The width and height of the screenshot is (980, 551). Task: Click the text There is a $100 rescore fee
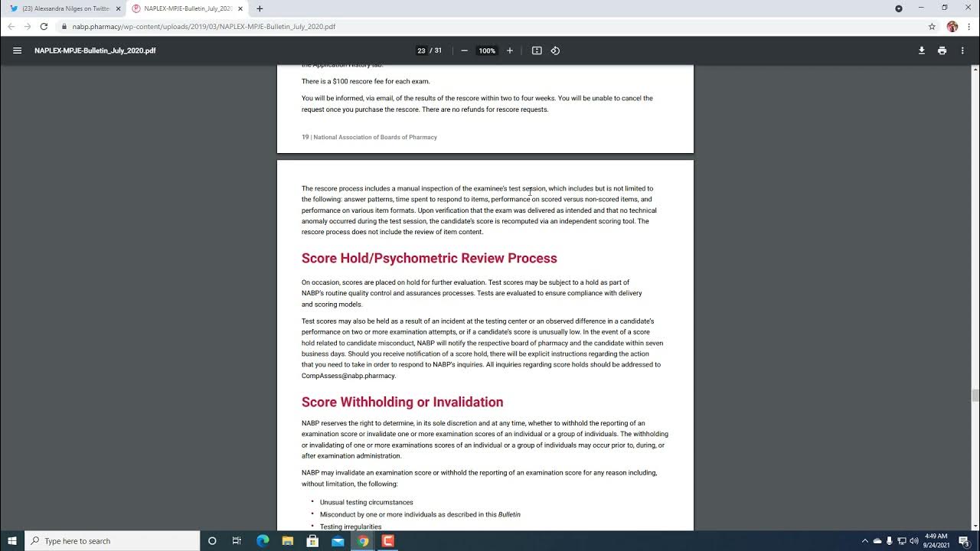click(x=366, y=81)
